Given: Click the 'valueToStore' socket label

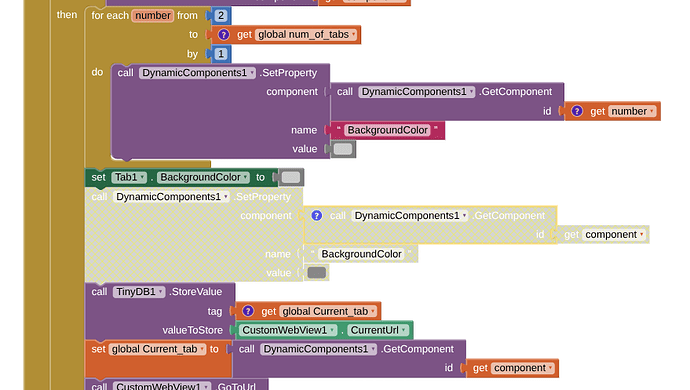Looking at the screenshot, I should (192, 330).
